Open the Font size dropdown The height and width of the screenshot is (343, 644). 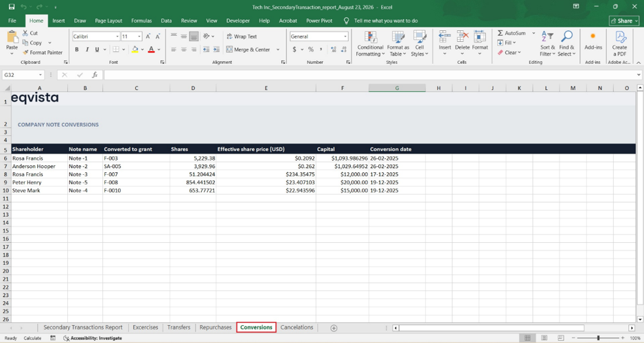139,36
